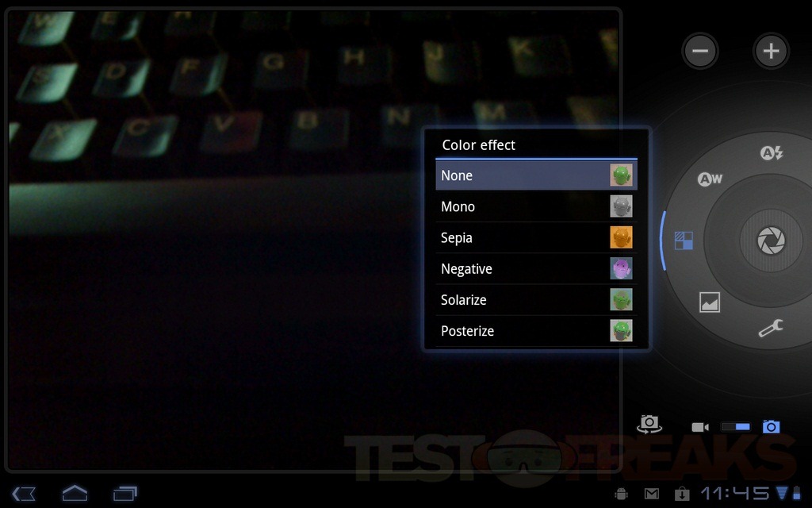The height and width of the screenshot is (508, 812).
Task: Tap the zoom out minus button
Action: pyautogui.click(x=699, y=52)
